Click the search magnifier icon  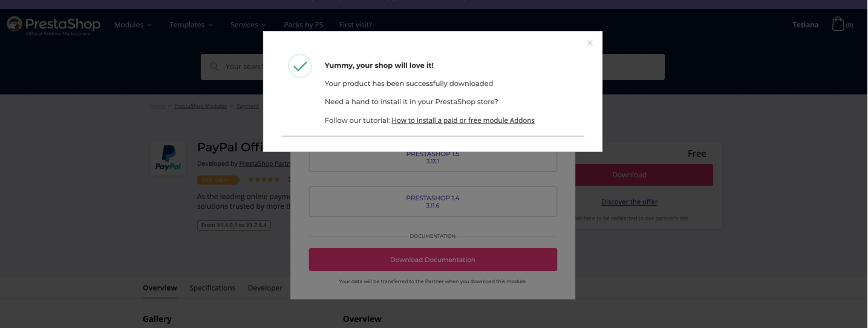click(214, 67)
